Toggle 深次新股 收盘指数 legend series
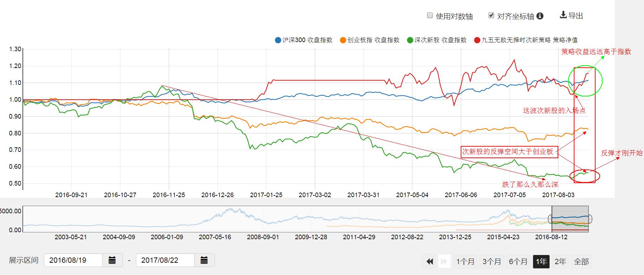 point(436,40)
